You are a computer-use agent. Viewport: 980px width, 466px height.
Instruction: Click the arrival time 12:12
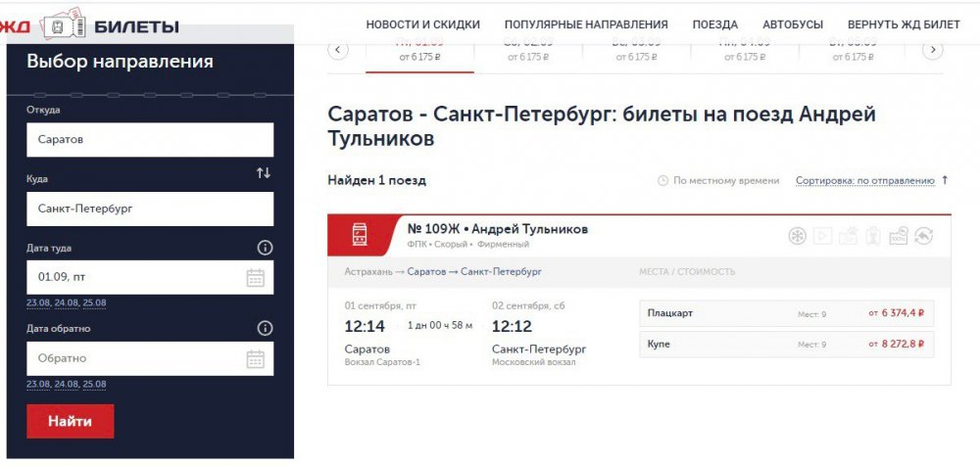point(512,326)
